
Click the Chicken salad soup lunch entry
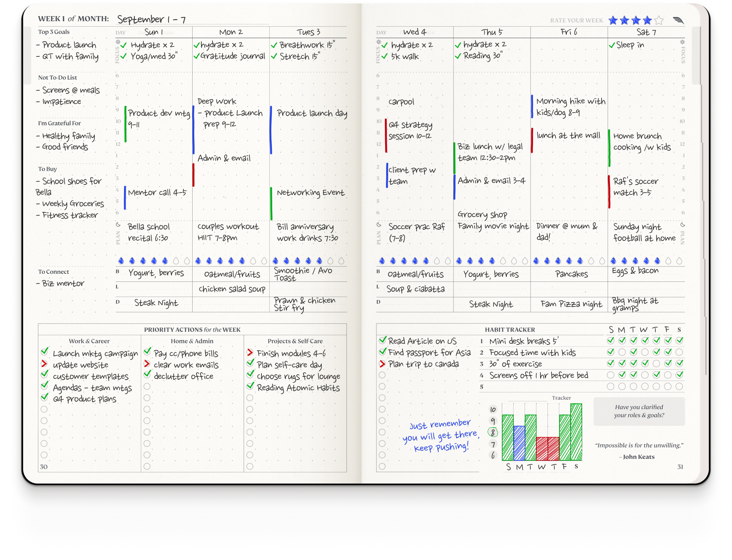click(x=232, y=289)
